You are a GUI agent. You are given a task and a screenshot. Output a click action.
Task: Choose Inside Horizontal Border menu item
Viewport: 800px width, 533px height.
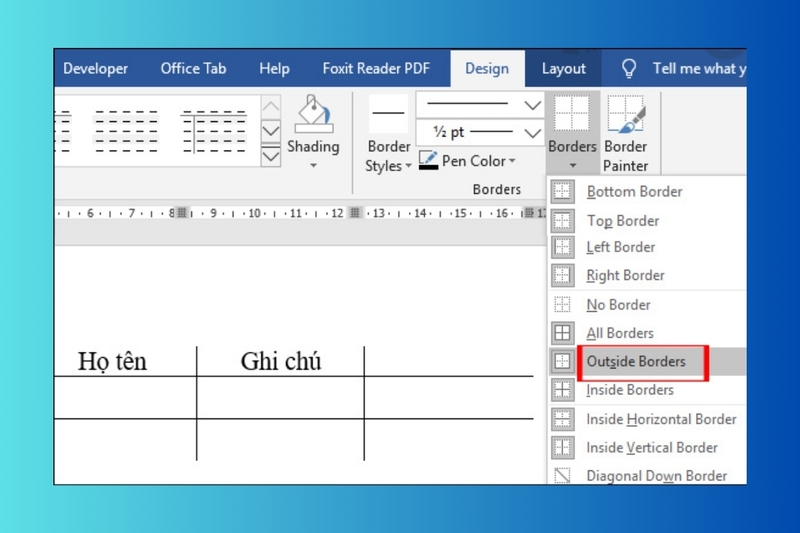pyautogui.click(x=647, y=419)
